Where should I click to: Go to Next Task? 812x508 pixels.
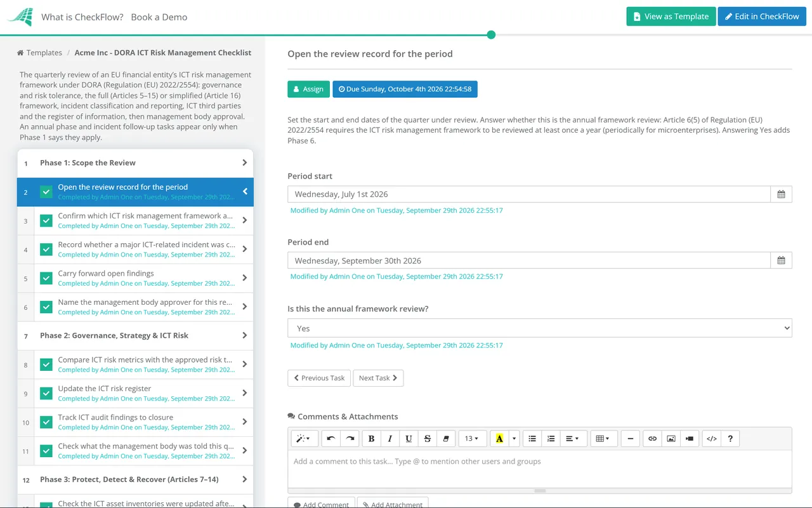coord(378,378)
